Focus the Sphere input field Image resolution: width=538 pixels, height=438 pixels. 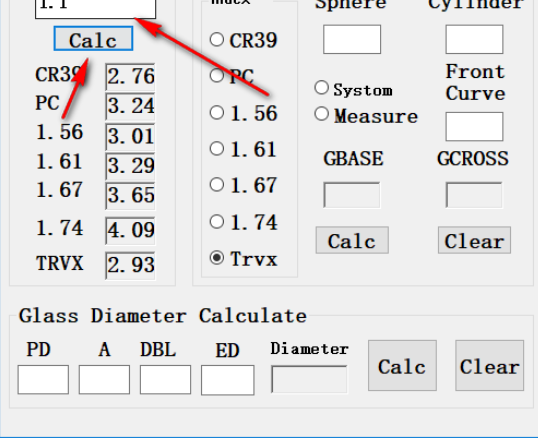click(352, 39)
